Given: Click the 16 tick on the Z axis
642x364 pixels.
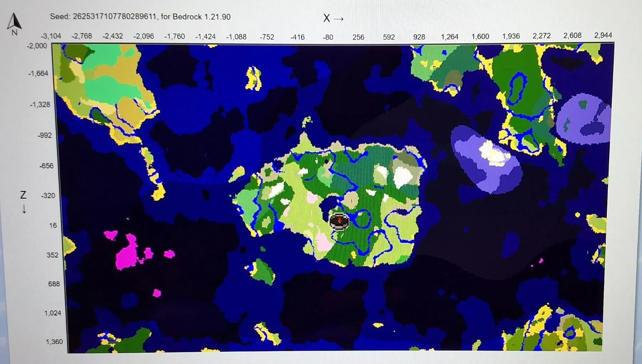Looking at the screenshot, I should [x=53, y=225].
